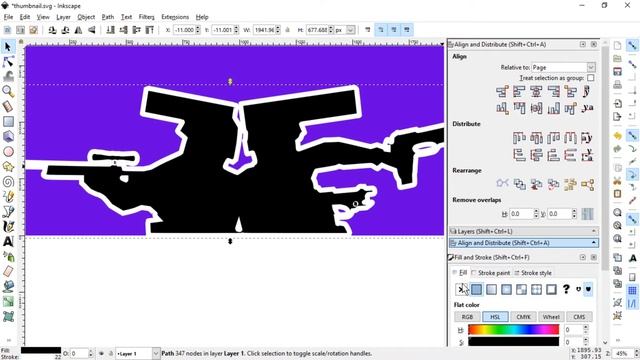Open the px units dropdown
This screenshot has width=640, height=360.
[x=350, y=30]
